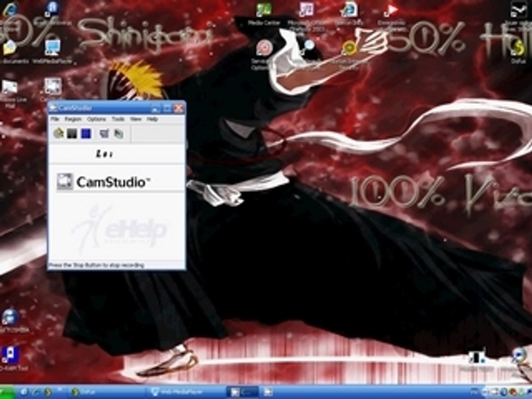Click the CamStudio title bar icon
This screenshot has height=399, width=532.
pos(53,108)
